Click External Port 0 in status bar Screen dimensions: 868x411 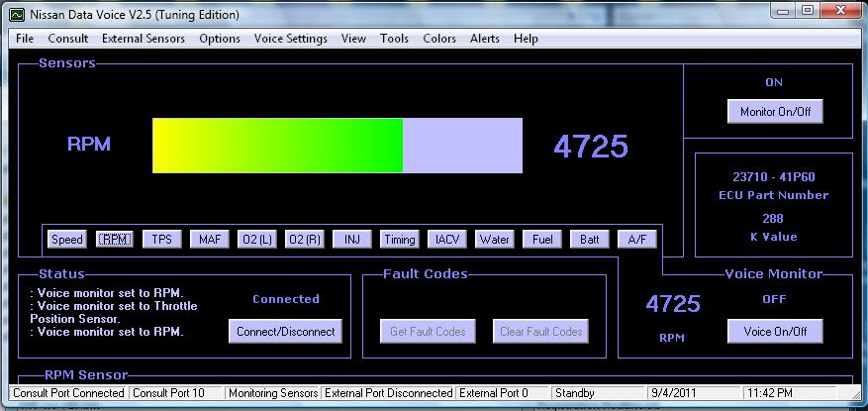[503, 393]
